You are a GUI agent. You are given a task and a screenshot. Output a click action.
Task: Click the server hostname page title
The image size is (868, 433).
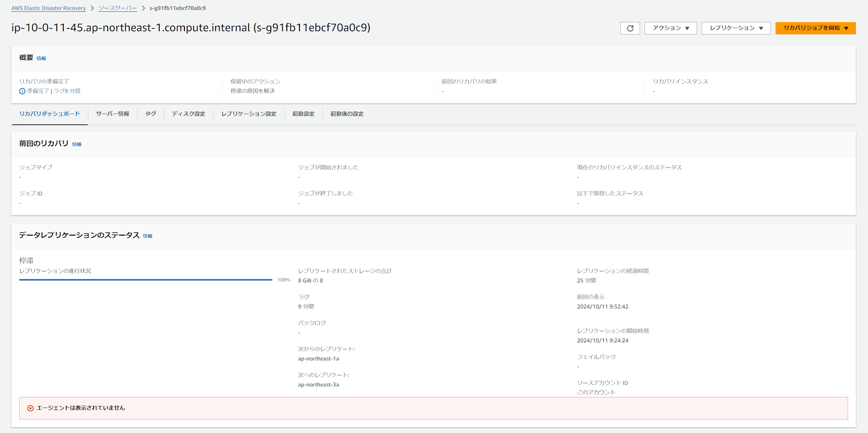pyautogui.click(x=191, y=28)
